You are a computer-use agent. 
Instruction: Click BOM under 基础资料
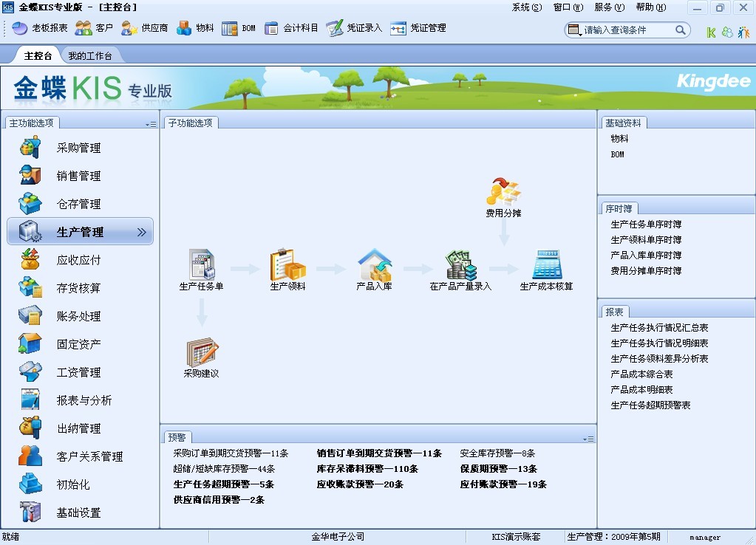(x=618, y=154)
